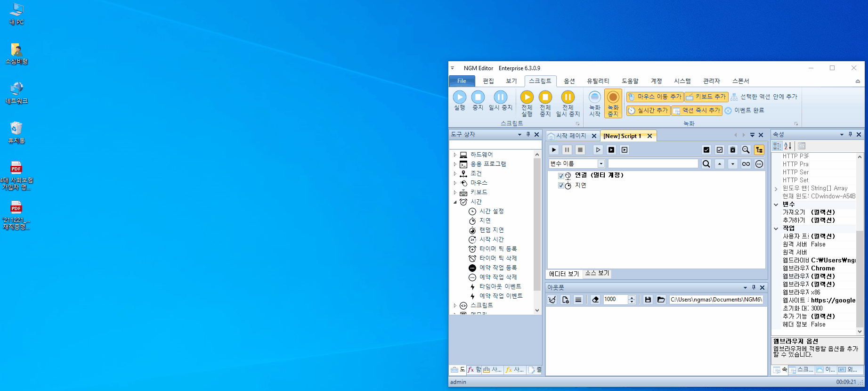The image size is (868, 391).
Task: Close the [New] Script 1 tab
Action: tap(649, 136)
